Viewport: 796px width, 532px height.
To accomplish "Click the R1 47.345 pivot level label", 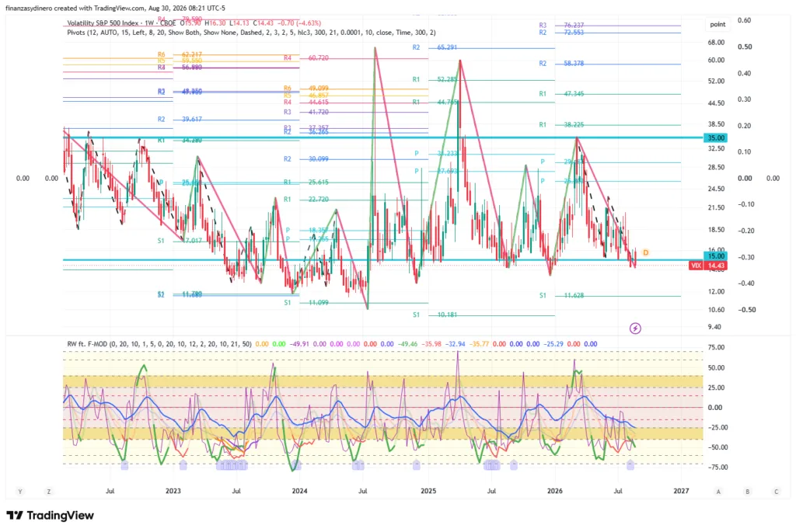I will click(561, 94).
